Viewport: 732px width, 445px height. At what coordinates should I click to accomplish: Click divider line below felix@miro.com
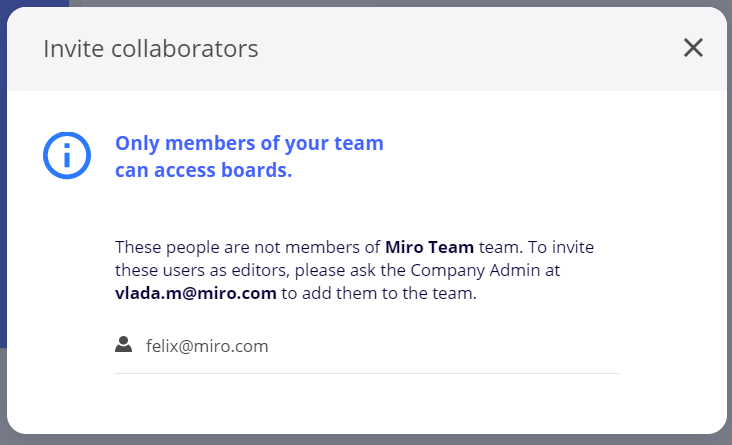tap(366, 373)
